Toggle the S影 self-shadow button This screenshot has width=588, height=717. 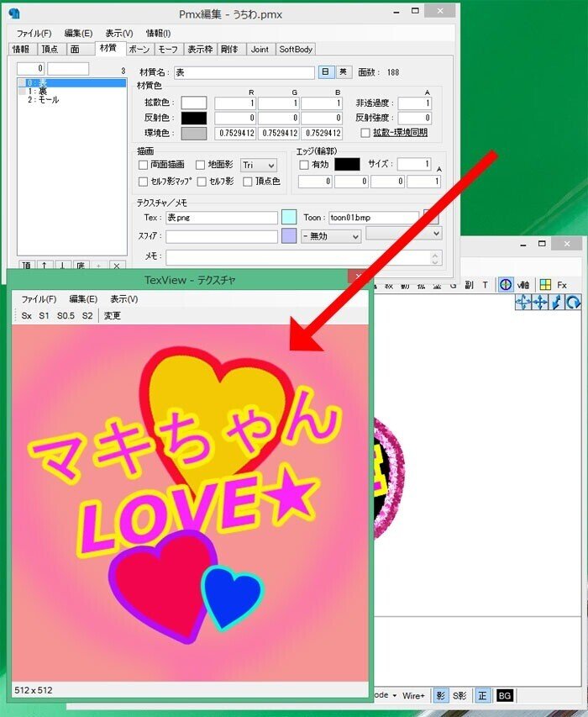pyautogui.click(x=459, y=695)
